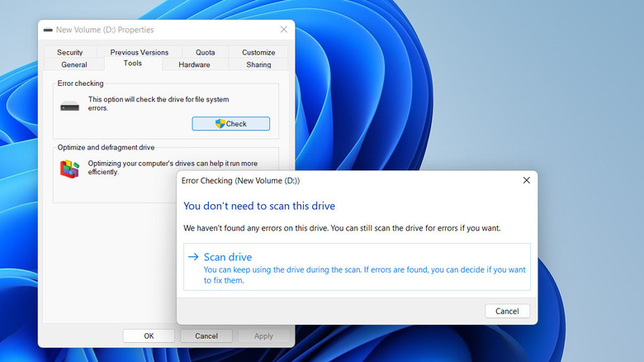Open the Quota tab
The image size is (644, 362).
pos(205,52)
